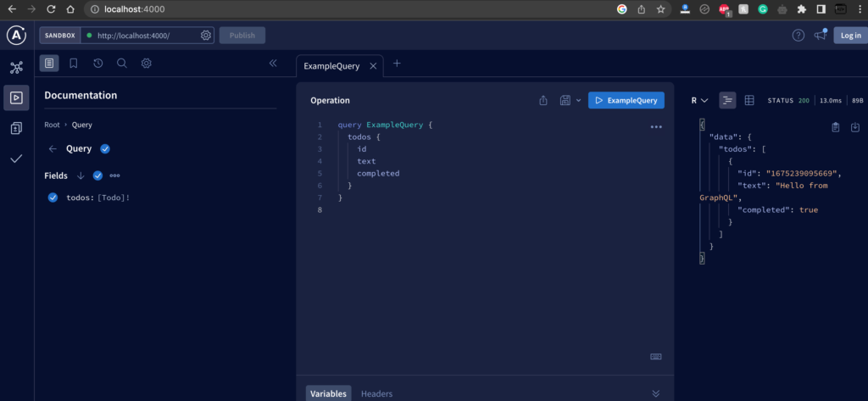
Task: Click the search magnifier in documentation panel
Action: coord(122,64)
